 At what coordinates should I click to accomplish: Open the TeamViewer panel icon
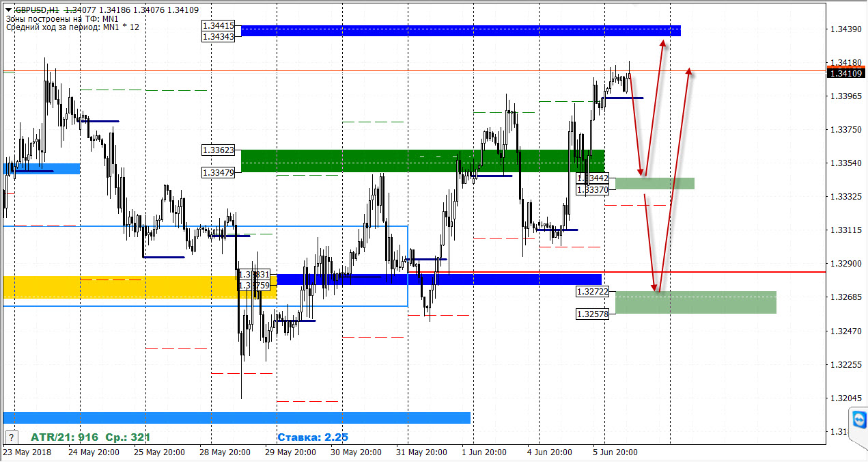(x=859, y=418)
